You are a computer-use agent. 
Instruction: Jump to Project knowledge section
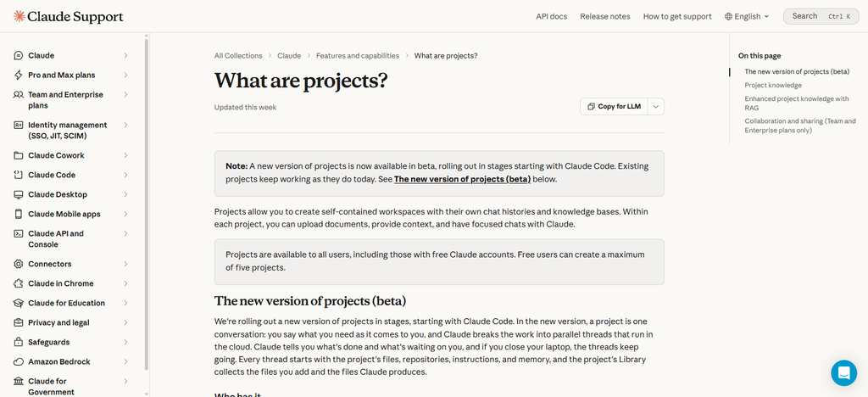(x=773, y=86)
